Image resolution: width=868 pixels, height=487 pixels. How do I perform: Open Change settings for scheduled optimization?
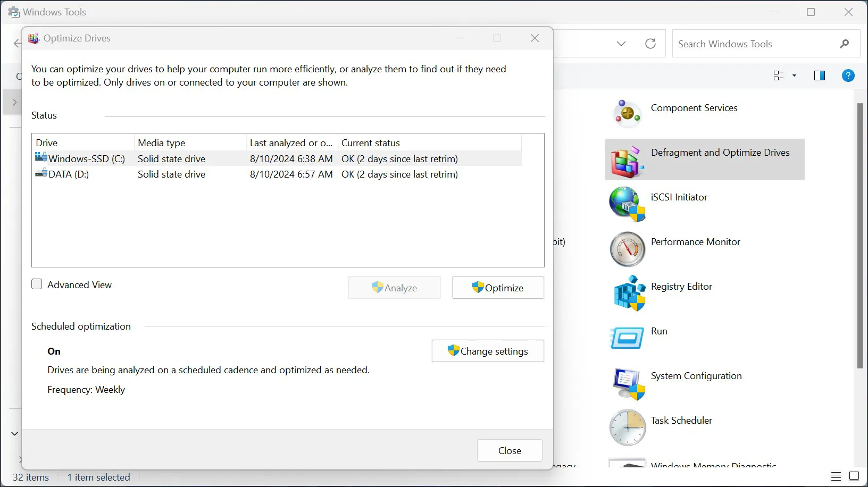click(487, 351)
